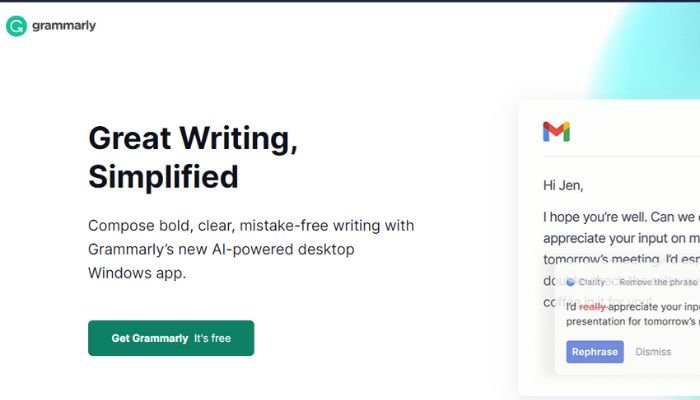Click the word "Simplified" in the headline
This screenshot has height=400, width=700.
coord(163,177)
